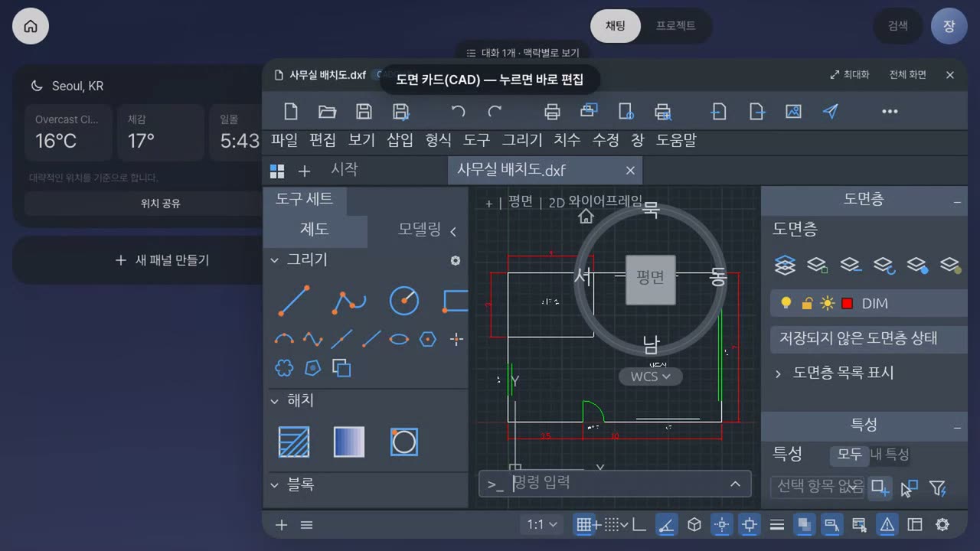This screenshot has height=551, width=980.
Task: Collapse the 해치 section
Action: coord(275,401)
